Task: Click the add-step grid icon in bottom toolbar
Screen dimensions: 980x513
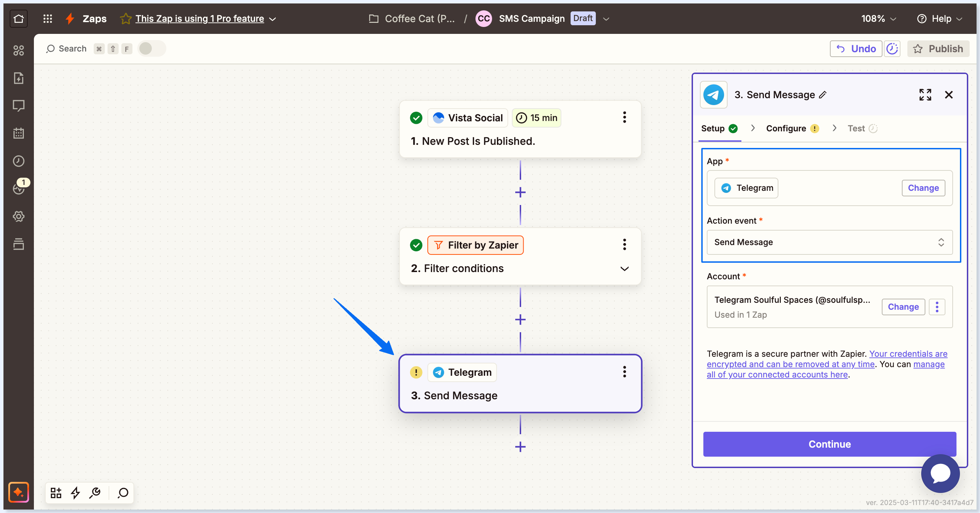Action: coord(56,493)
